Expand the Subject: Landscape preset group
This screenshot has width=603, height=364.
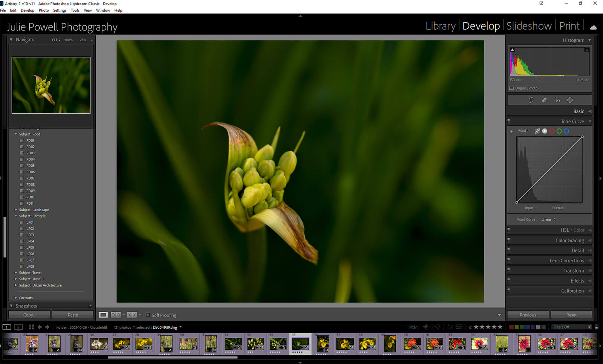(x=16, y=210)
